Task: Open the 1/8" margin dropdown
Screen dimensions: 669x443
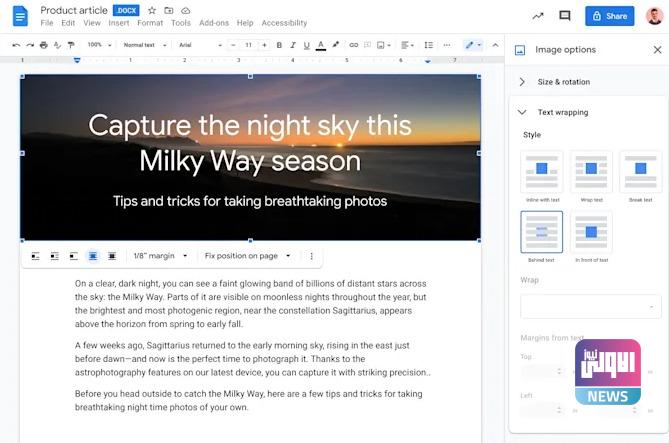Action: click(160, 256)
